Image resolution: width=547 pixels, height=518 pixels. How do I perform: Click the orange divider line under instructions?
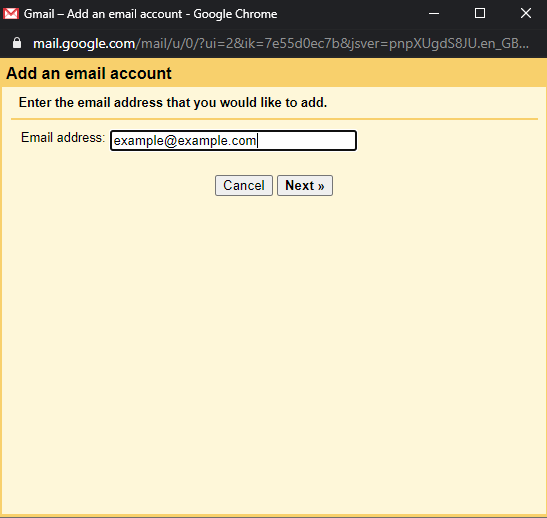[274, 119]
